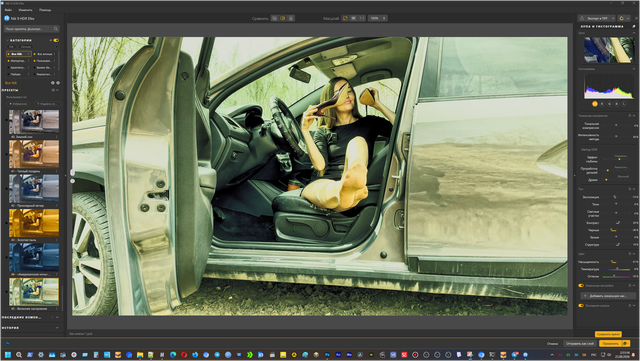
Task: Click the Температура color slider
Action: pyautogui.click(x=616, y=269)
